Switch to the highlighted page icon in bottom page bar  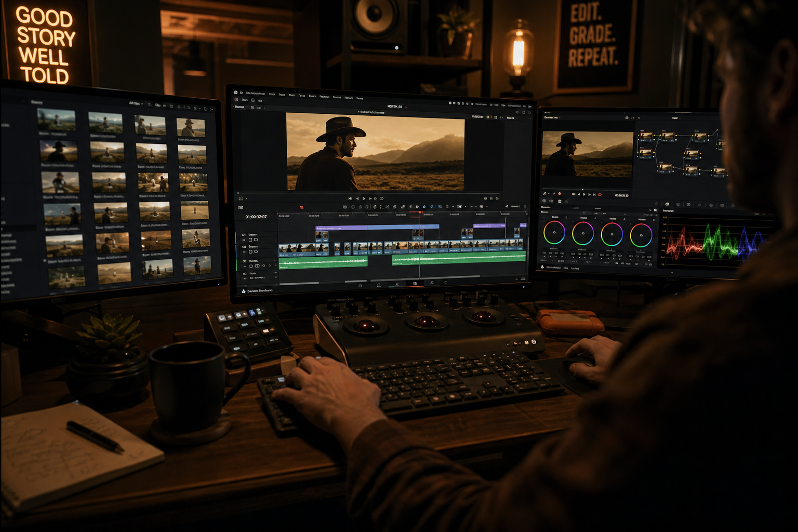(415, 283)
